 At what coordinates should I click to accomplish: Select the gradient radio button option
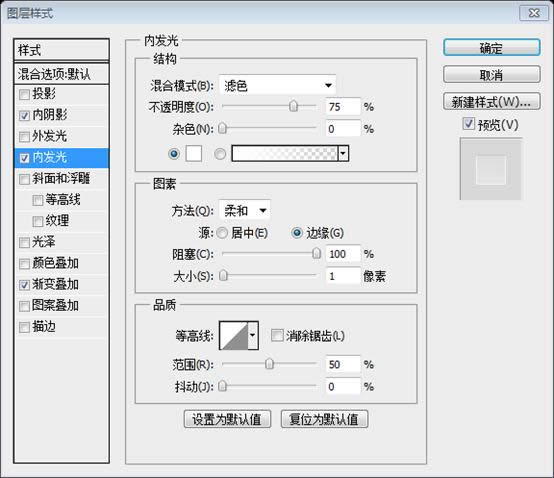tap(220, 154)
